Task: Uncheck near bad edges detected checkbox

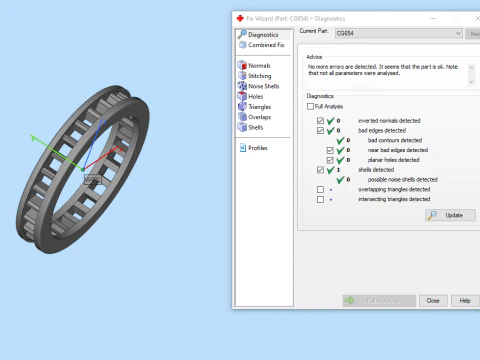Action: (x=330, y=150)
